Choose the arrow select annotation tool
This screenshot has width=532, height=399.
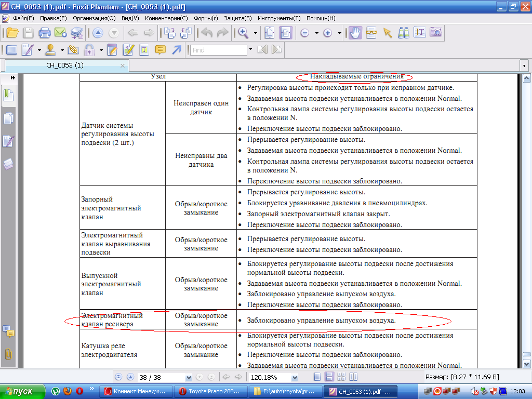pyautogui.click(x=387, y=33)
